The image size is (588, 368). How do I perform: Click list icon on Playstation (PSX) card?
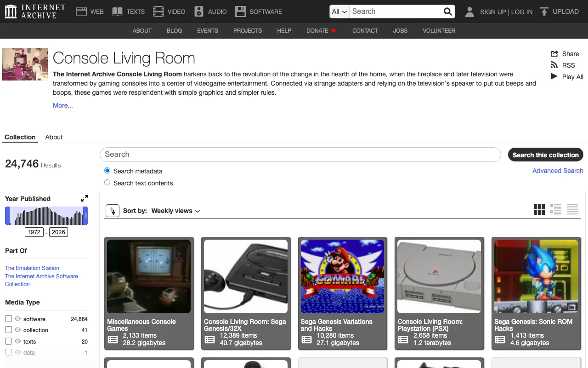pyautogui.click(x=403, y=339)
